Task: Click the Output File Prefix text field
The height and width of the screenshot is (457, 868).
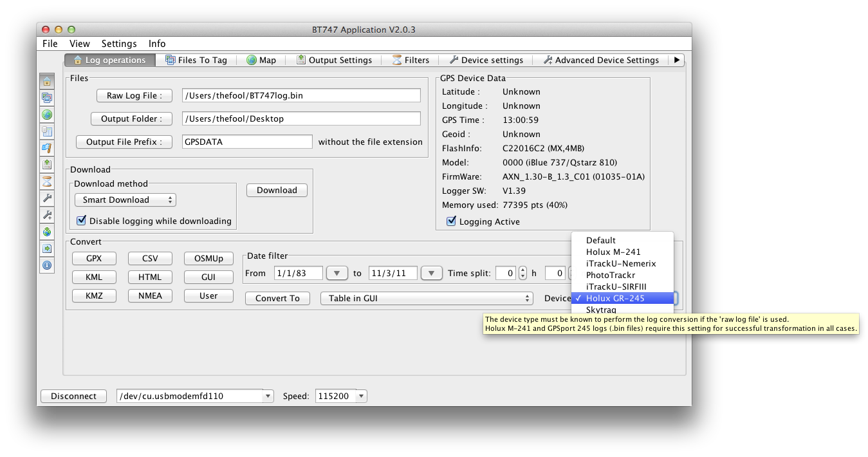Action: click(x=246, y=142)
